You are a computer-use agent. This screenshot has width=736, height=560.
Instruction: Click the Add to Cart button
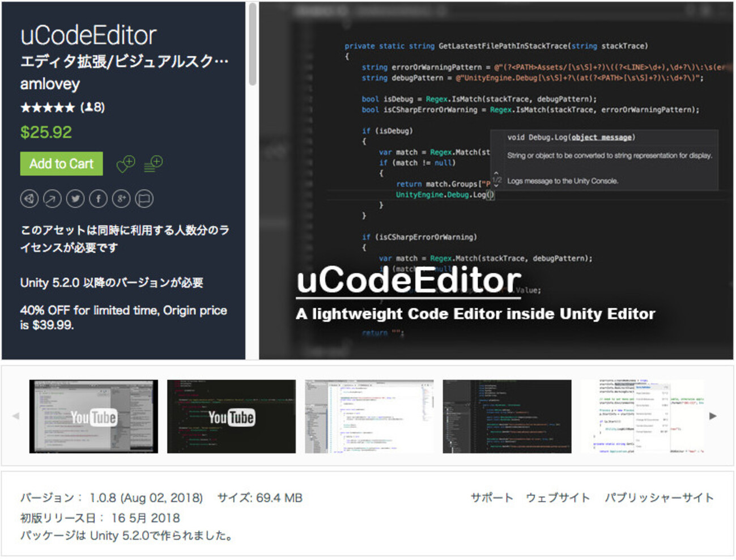click(x=62, y=164)
